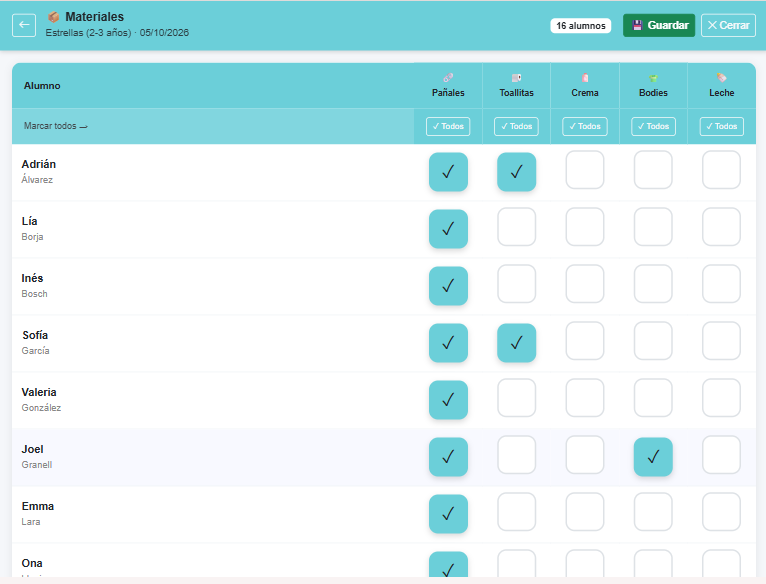Screen dimensions: 766x584
Task: Check Leche for Lía Borja
Action: [722, 227]
